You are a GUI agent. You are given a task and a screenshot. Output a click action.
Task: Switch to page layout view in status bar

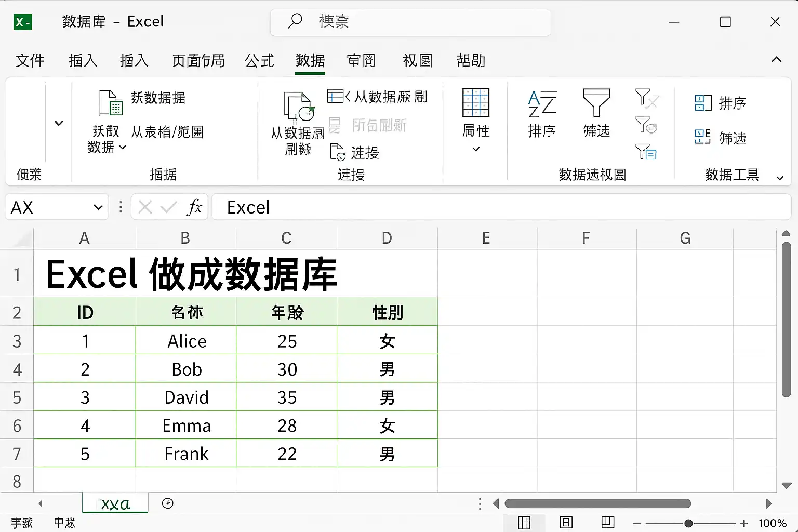click(x=566, y=522)
